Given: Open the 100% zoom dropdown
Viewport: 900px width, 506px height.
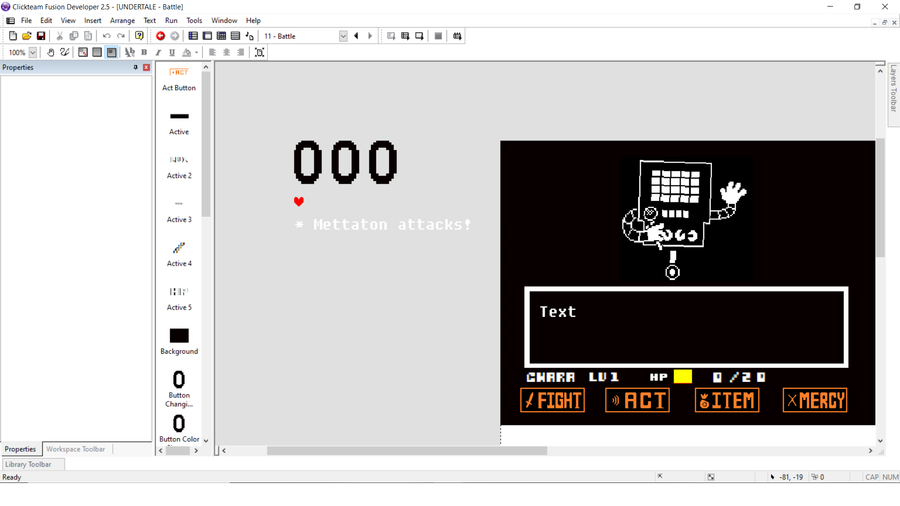Looking at the screenshot, I should click(33, 52).
